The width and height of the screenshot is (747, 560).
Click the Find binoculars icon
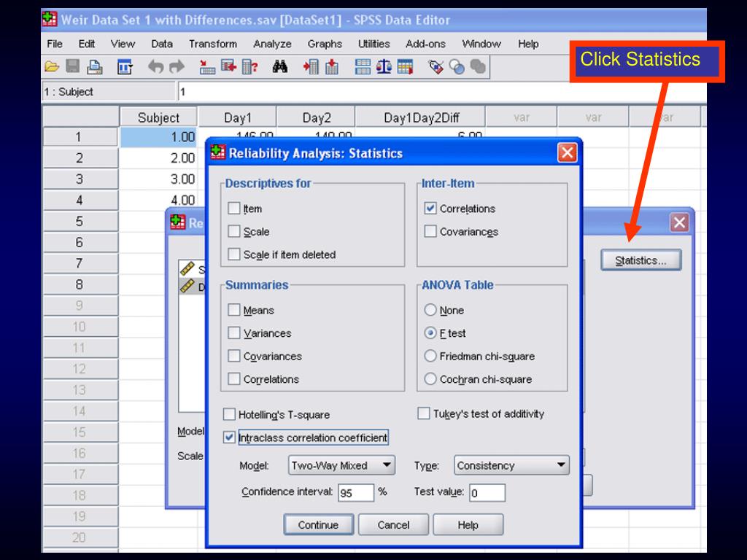pos(279,66)
